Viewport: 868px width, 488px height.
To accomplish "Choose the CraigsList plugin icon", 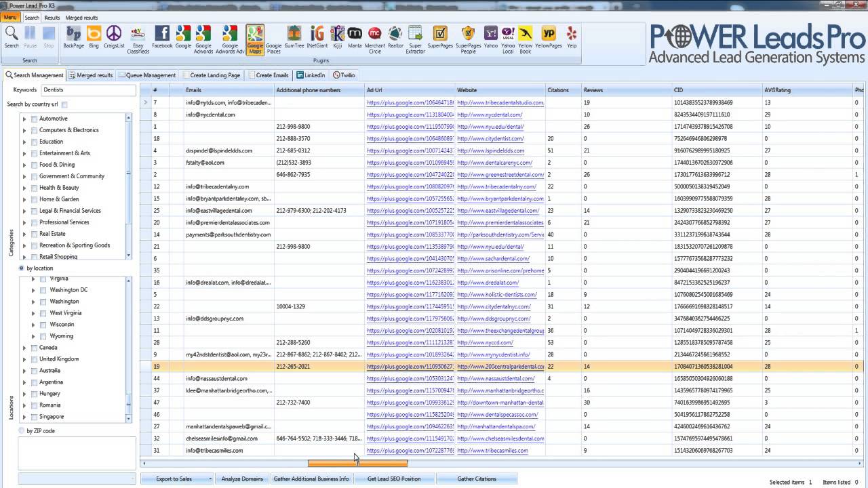I will pos(114,37).
